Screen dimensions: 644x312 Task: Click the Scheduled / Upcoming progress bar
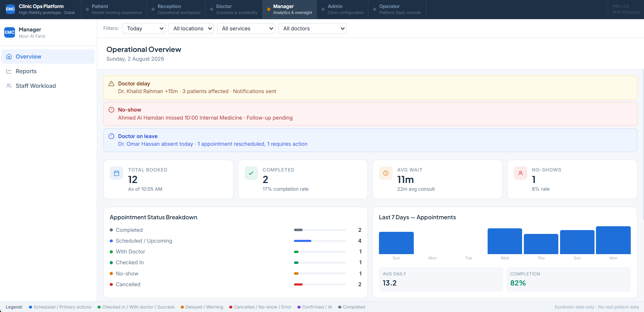tap(320, 241)
